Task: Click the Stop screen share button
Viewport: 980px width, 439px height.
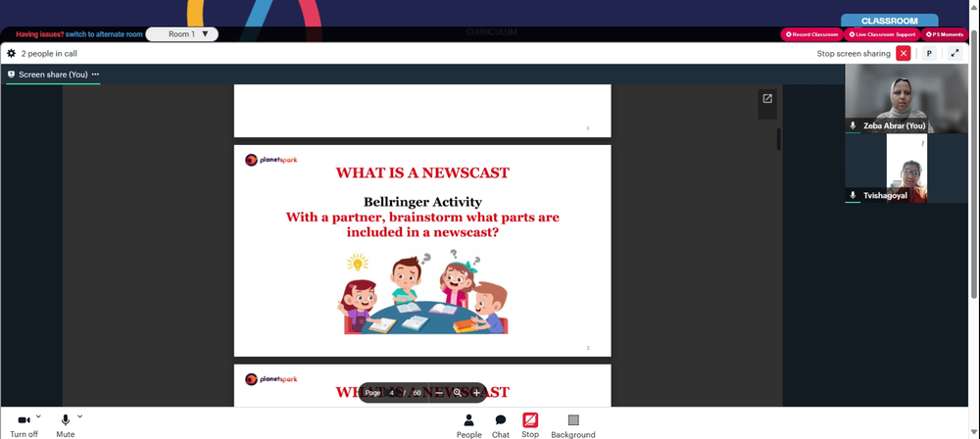Action: (530, 426)
